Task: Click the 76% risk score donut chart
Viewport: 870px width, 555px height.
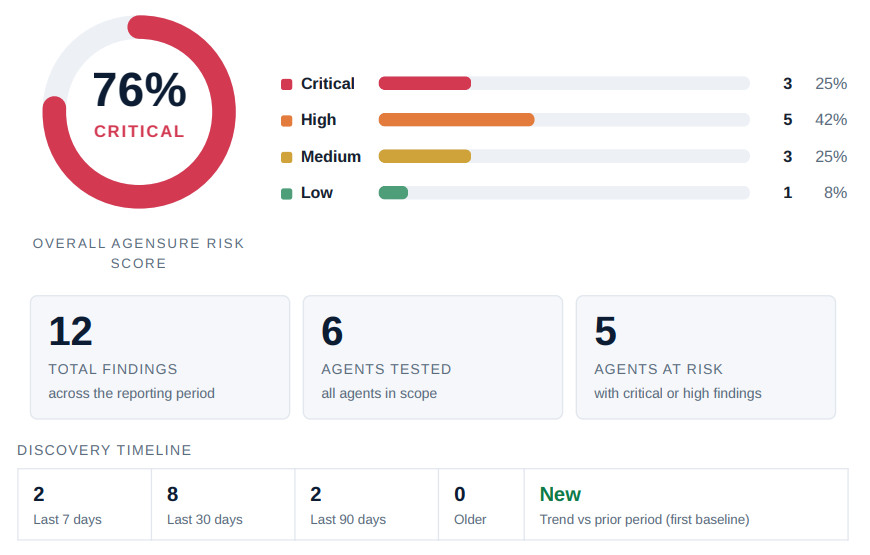Action: click(x=139, y=112)
